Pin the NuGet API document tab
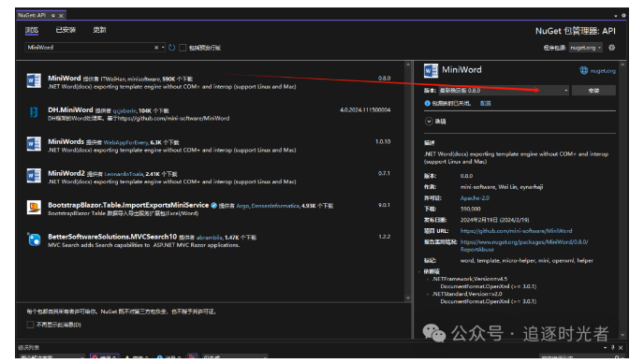The height and width of the screenshot is (363, 644). 53,16
